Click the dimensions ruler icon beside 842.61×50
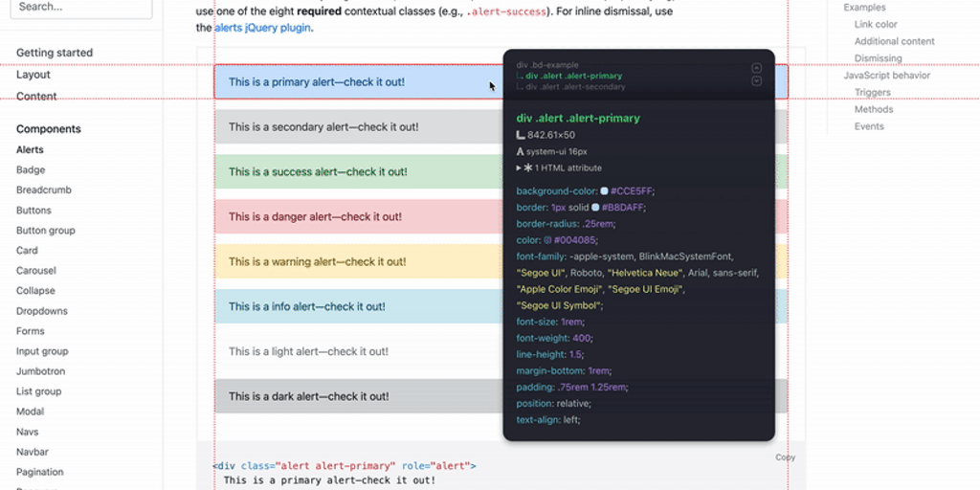This screenshot has height=490, width=980. click(521, 135)
